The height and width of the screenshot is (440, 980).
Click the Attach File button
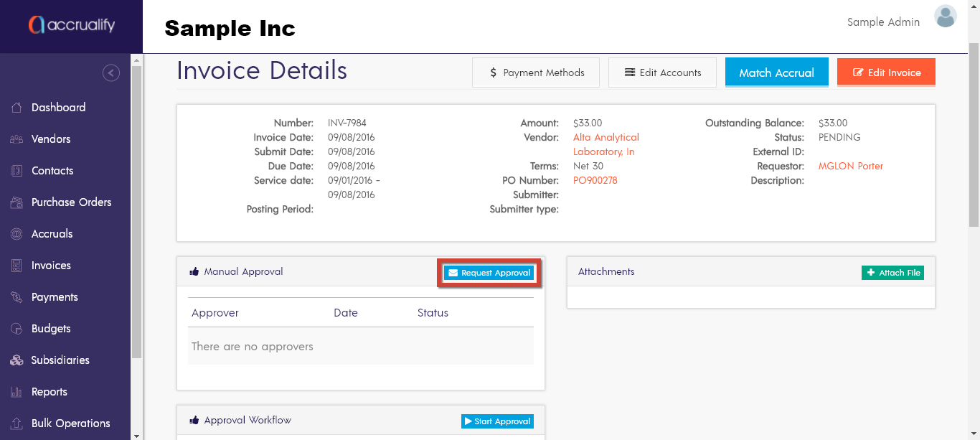[892, 273]
